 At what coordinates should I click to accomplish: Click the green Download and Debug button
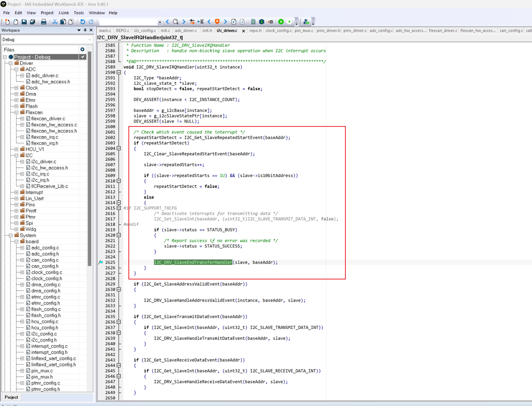pos(281,22)
